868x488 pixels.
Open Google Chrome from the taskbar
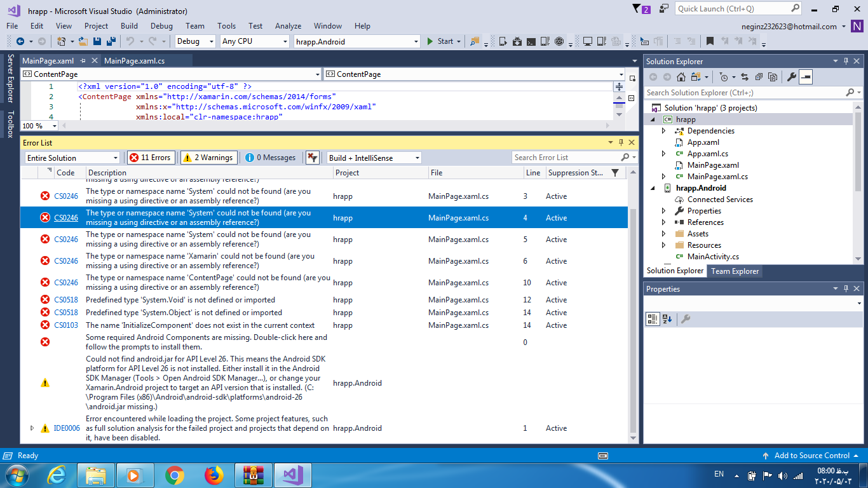click(x=174, y=475)
